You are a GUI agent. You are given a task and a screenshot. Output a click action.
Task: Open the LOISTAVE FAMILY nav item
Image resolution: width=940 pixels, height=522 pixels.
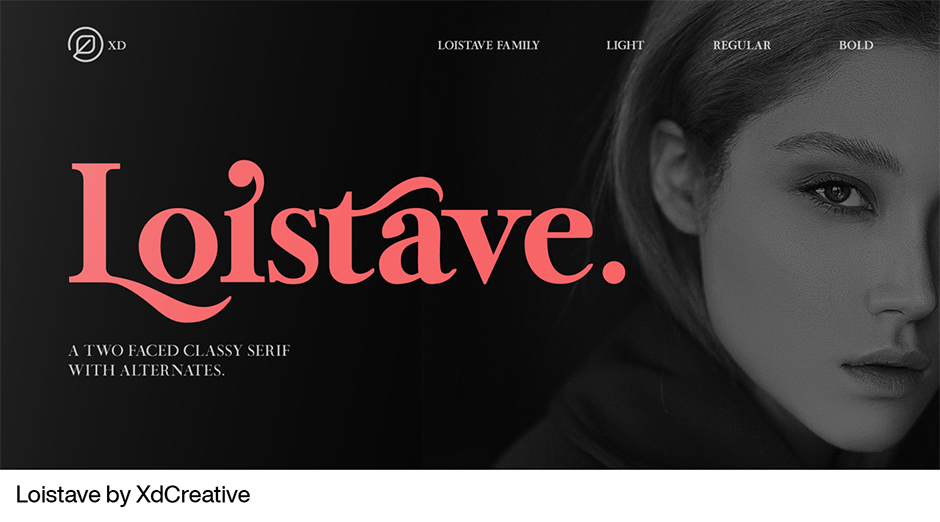point(489,46)
